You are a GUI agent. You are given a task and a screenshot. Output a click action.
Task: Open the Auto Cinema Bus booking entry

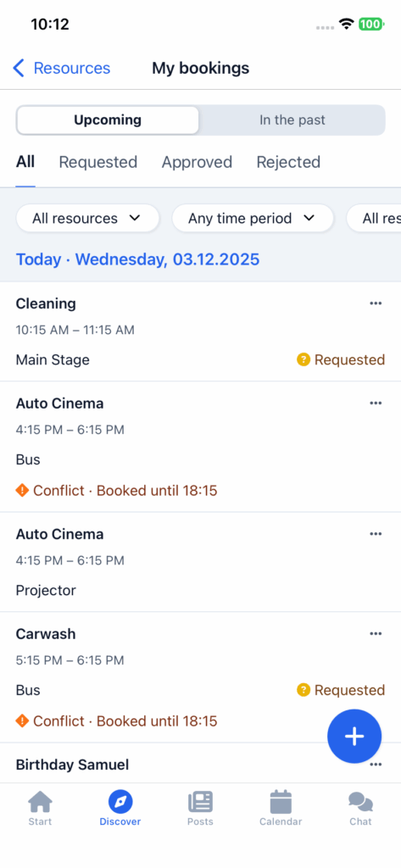tap(200, 447)
